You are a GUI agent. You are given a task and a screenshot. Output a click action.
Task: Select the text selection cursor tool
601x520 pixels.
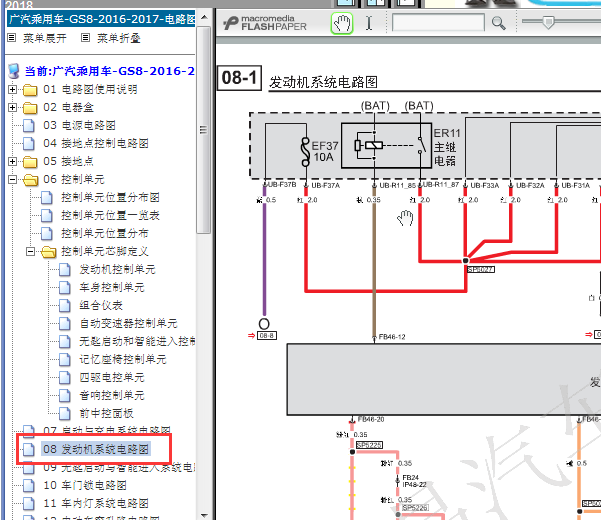point(369,23)
